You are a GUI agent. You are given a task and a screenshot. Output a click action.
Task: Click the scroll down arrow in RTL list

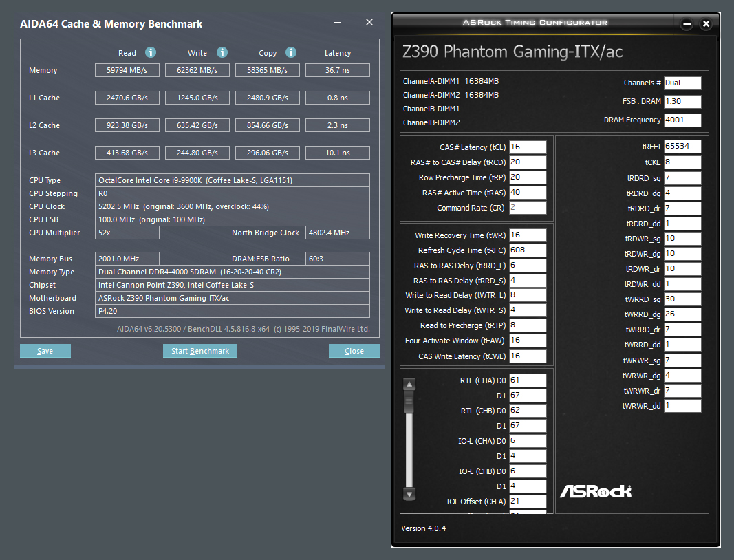409,494
